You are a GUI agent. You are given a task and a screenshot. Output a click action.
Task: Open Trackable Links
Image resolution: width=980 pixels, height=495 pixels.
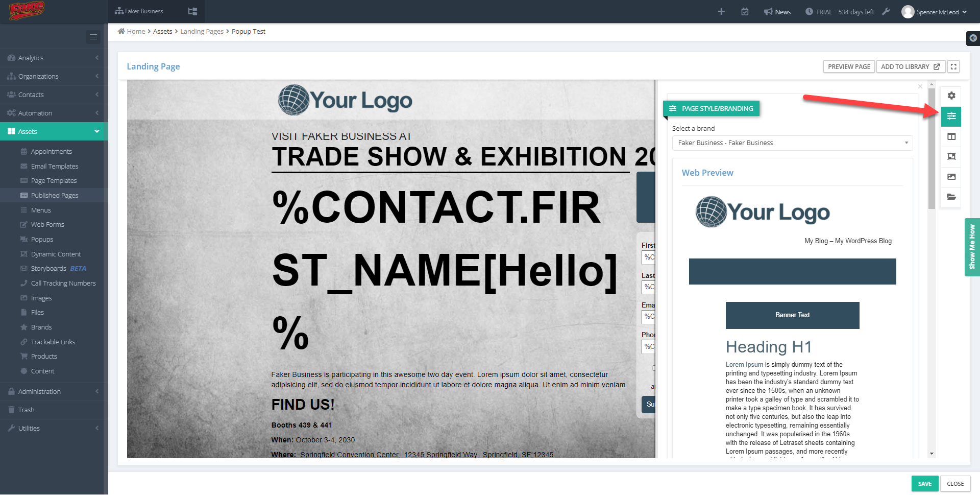pos(52,342)
